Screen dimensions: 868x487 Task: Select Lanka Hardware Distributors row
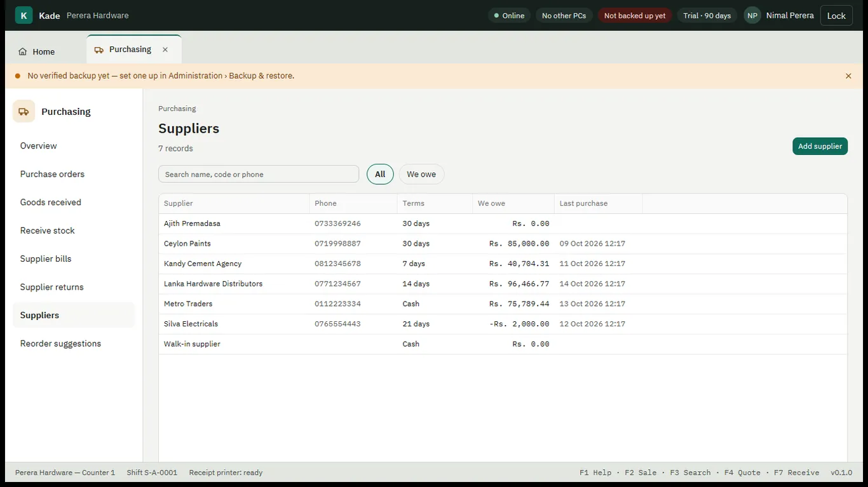click(x=503, y=284)
